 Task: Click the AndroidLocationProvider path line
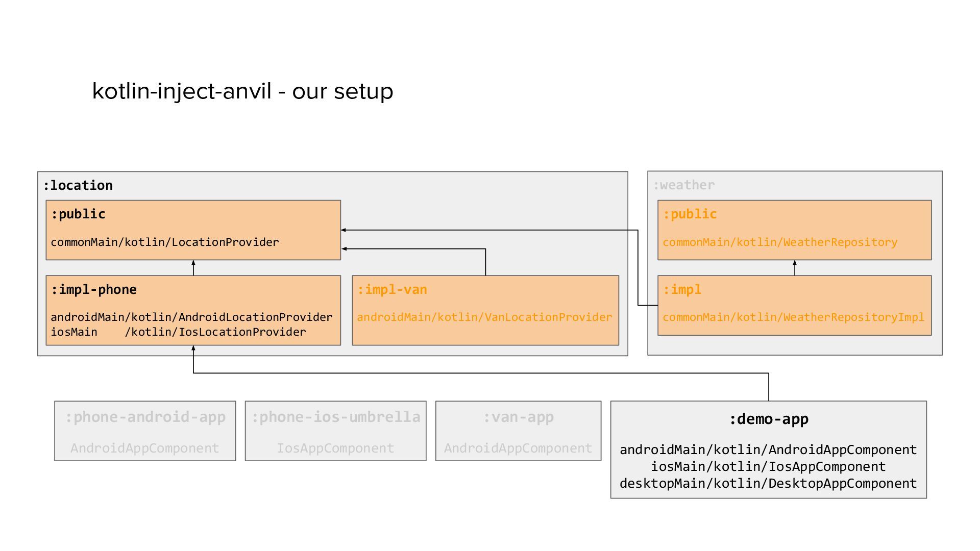[191, 317]
